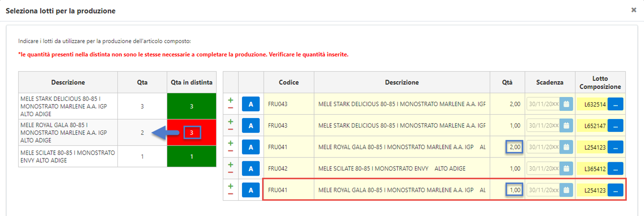
Task: Click expiry date field on L652147 row
Action: pos(543,125)
